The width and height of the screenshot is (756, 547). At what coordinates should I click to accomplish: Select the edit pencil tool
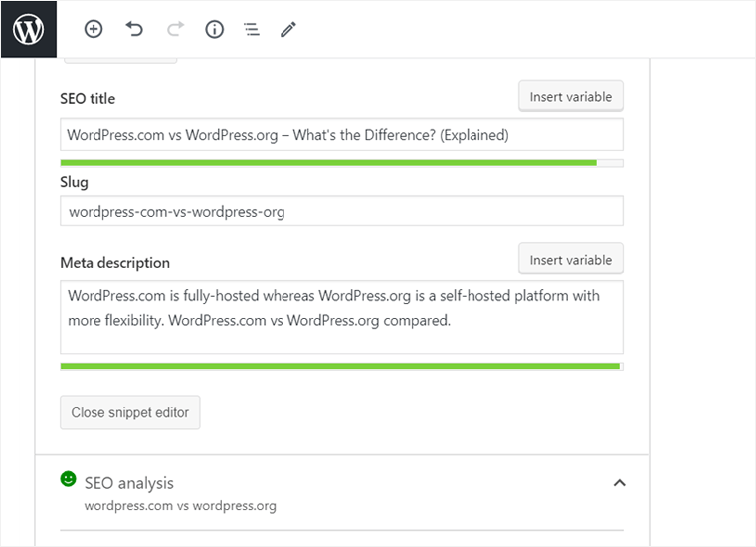click(288, 29)
